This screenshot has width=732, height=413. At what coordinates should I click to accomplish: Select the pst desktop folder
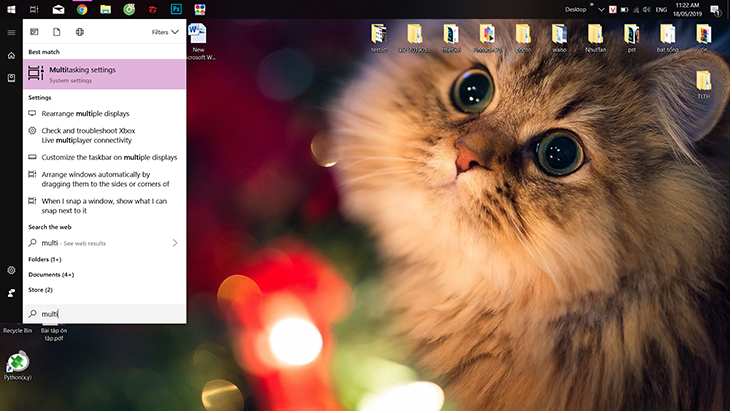click(x=632, y=38)
